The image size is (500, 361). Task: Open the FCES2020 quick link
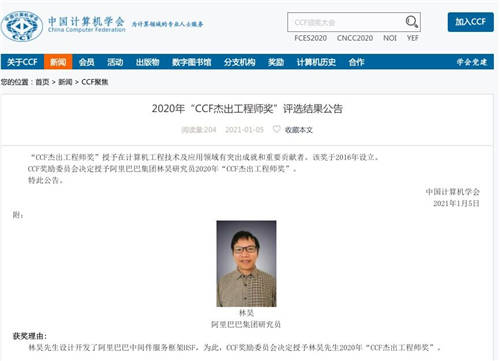310,38
